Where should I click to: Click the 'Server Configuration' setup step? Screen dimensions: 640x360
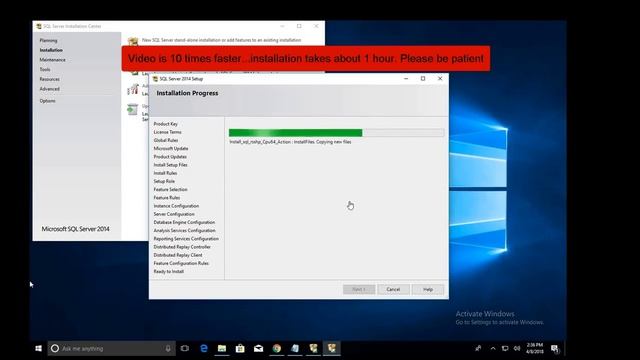point(174,214)
